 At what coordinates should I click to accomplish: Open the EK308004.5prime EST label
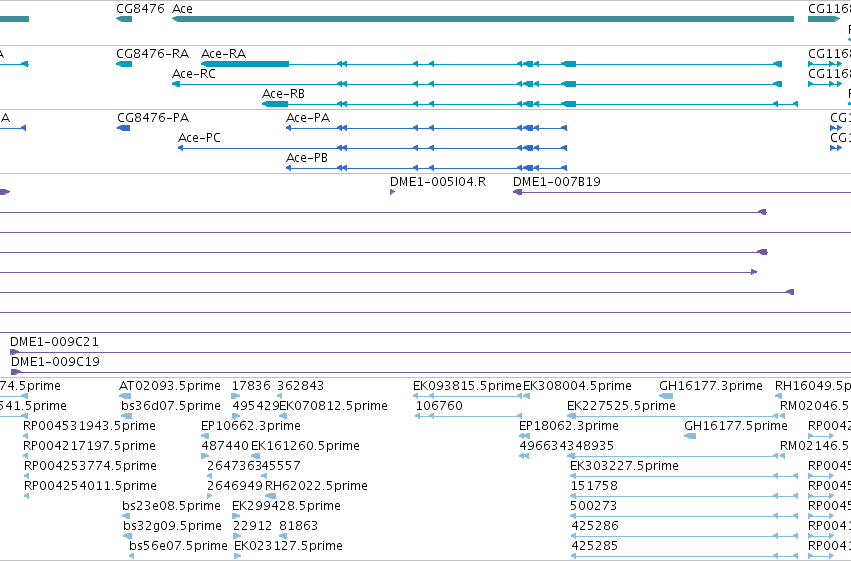[577, 386]
